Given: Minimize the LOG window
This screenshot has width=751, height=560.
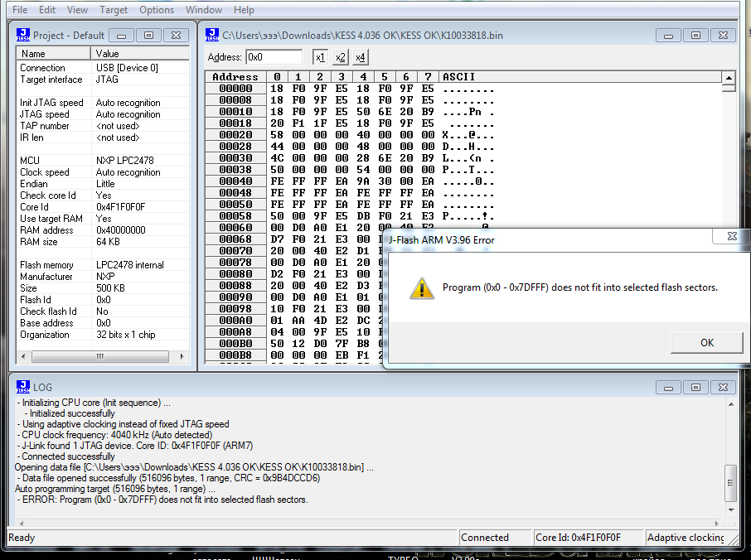Looking at the screenshot, I should (669, 387).
